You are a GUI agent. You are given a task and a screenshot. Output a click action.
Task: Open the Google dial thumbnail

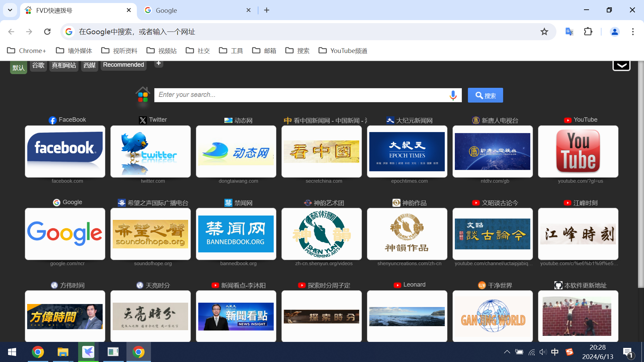pos(65,234)
